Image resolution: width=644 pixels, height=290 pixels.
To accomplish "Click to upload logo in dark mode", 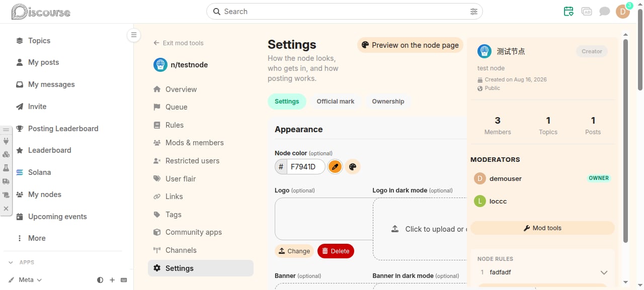I will tap(420, 229).
